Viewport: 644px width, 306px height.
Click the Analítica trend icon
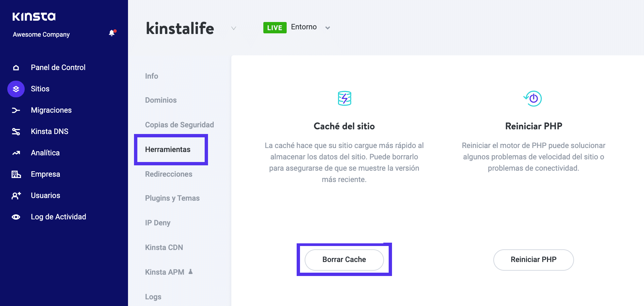click(16, 153)
